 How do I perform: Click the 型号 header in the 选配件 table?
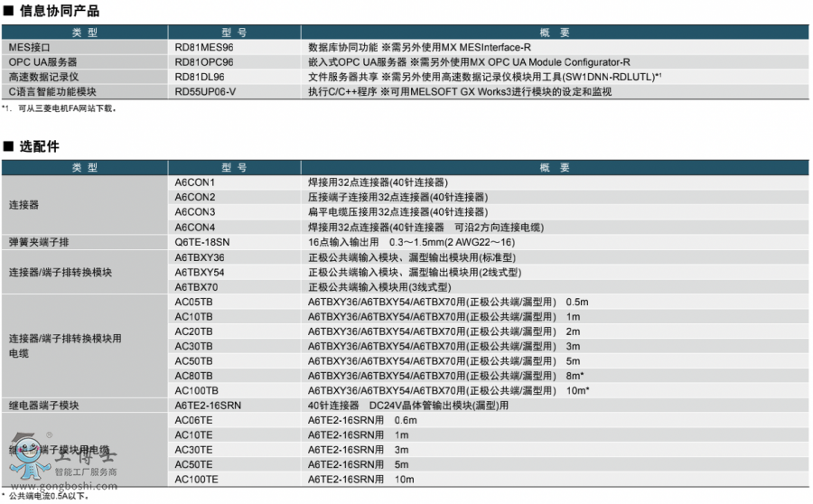pyautogui.click(x=234, y=167)
